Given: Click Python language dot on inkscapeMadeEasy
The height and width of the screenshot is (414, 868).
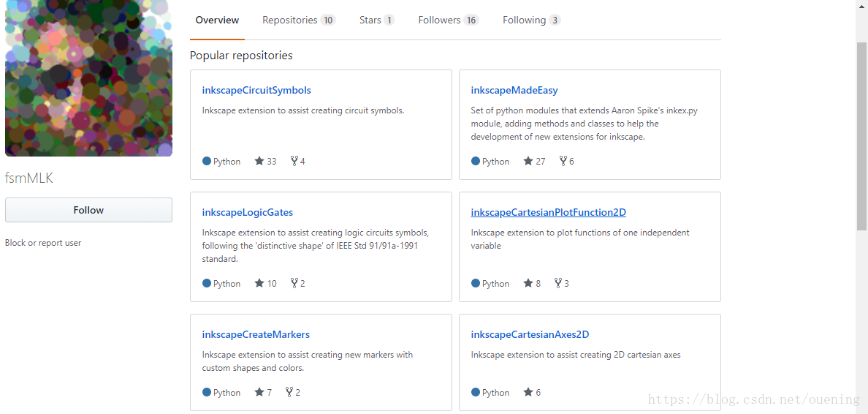Looking at the screenshot, I should [x=476, y=161].
